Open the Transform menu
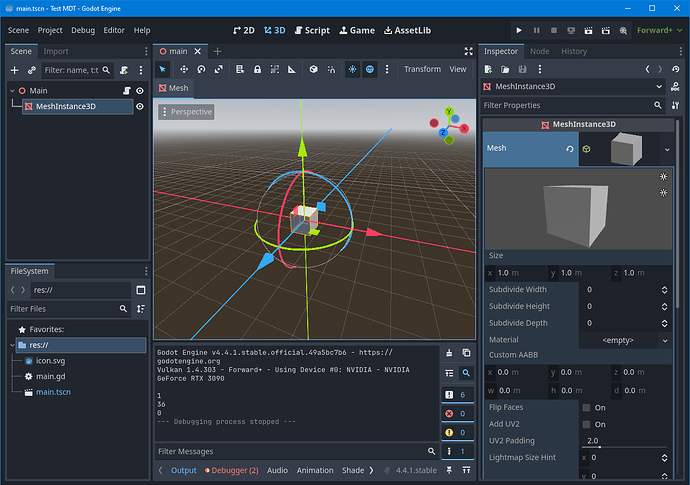 422,69
